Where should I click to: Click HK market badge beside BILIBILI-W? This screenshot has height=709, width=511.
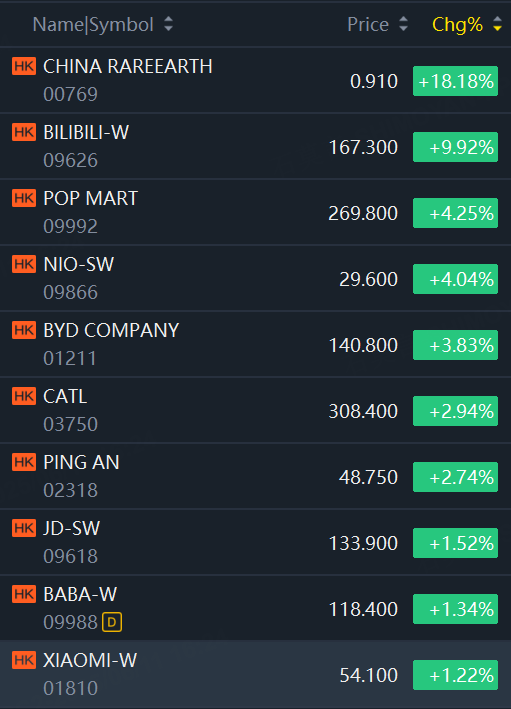tap(24, 132)
